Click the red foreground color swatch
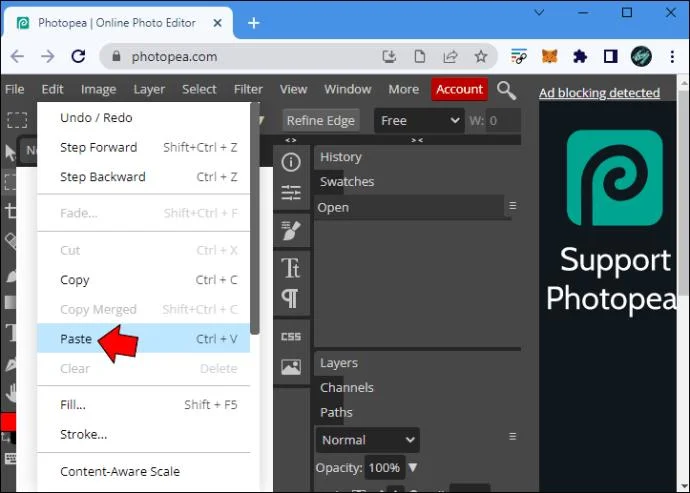This screenshot has width=690, height=493. coord(7,422)
